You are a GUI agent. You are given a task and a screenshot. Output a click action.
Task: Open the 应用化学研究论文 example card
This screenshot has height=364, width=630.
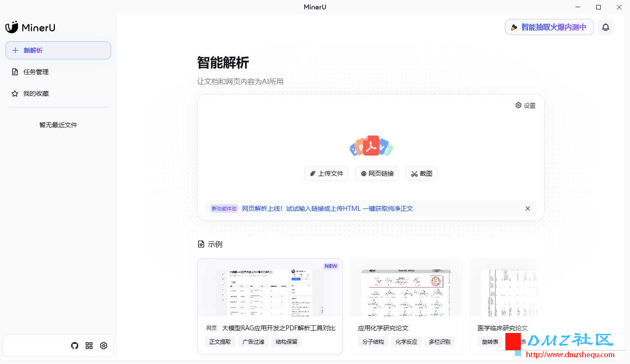point(406,306)
